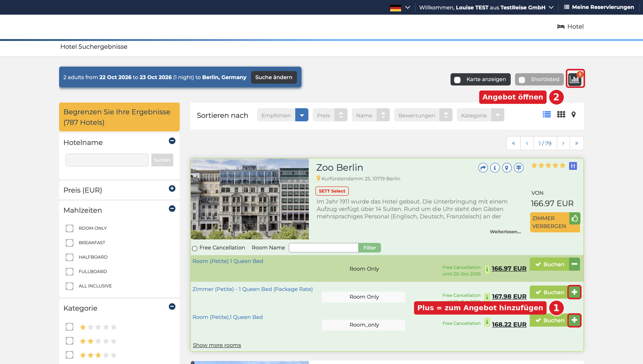Click the green thumbs-up icon on Zimmer Verbergen
This screenshot has height=364, width=643.
[x=575, y=219]
